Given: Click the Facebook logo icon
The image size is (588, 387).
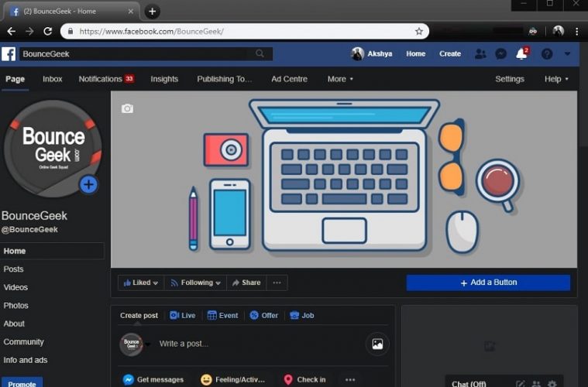Looking at the screenshot, I should pos(9,54).
